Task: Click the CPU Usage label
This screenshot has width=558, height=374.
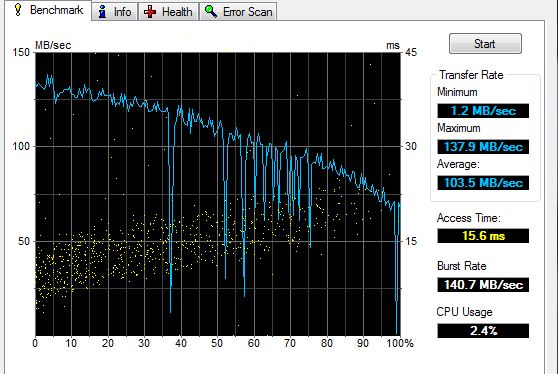Action: (x=464, y=312)
